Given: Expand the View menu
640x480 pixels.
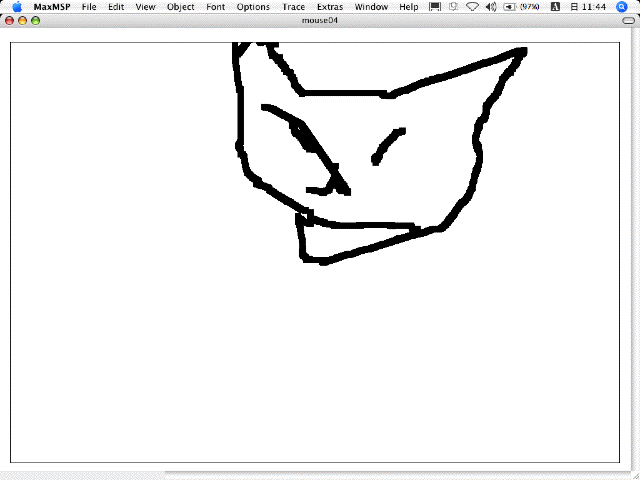Looking at the screenshot, I should 145,7.
